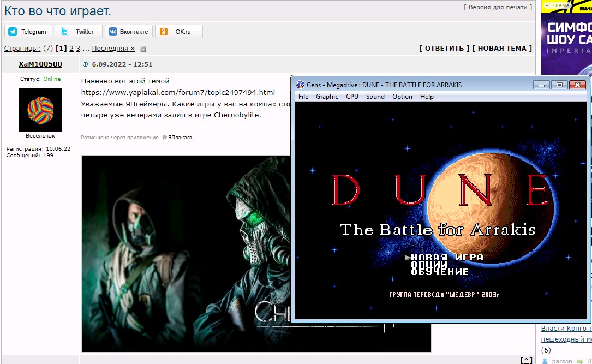
Task: Open Option menu in Gens window
Action: [402, 96]
